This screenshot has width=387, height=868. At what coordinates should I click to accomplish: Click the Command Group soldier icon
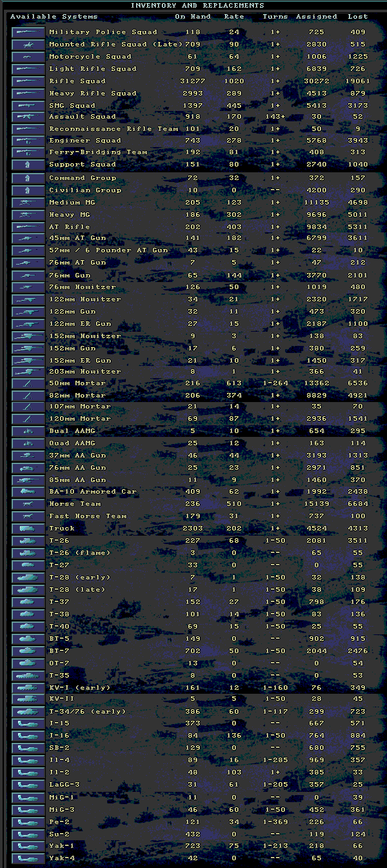(x=28, y=177)
